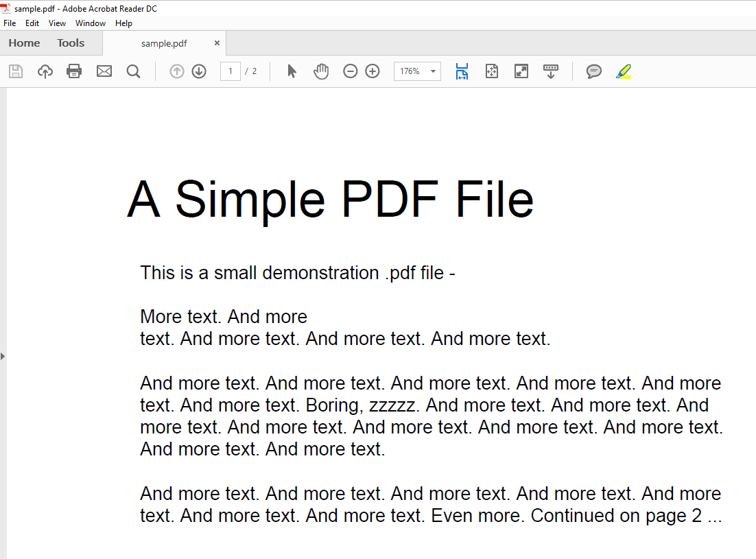
Task: Expand the left navigation pane arrow
Action: [x=3, y=356]
